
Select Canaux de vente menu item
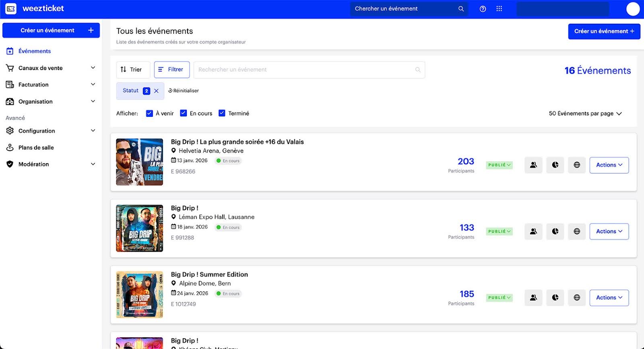tap(41, 68)
